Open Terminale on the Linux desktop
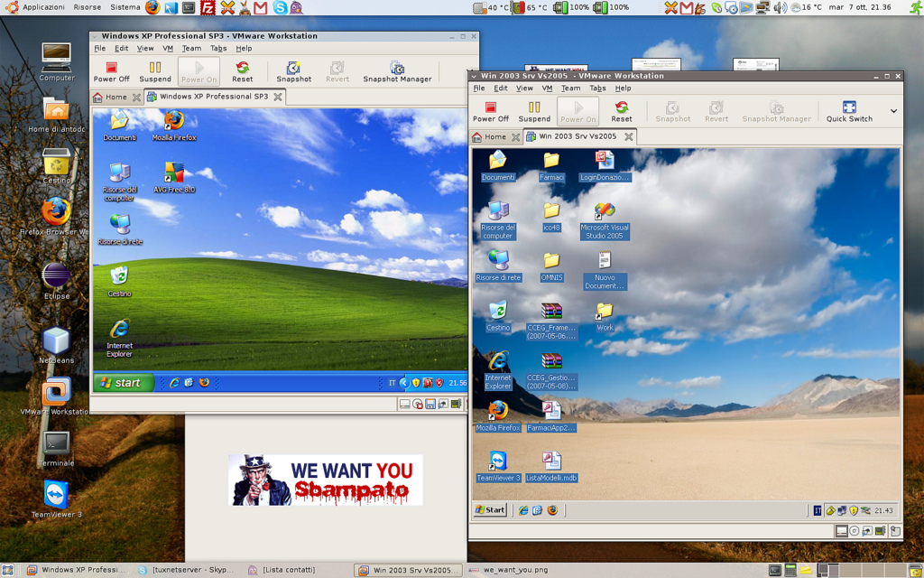The width and height of the screenshot is (924, 578). pos(57,449)
